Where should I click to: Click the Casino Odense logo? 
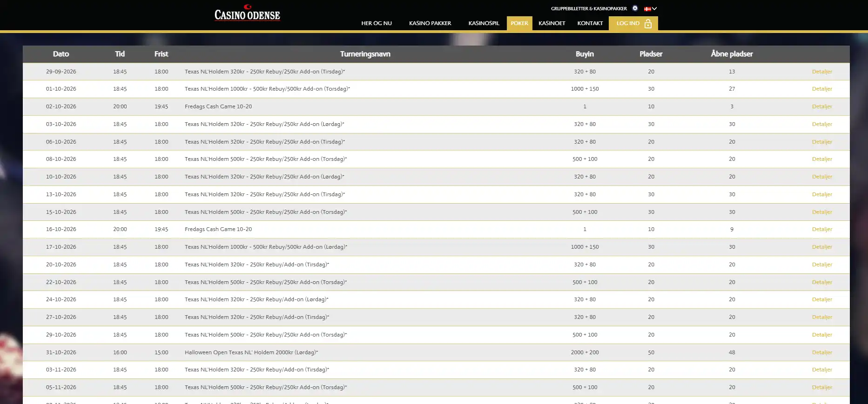pyautogui.click(x=247, y=13)
